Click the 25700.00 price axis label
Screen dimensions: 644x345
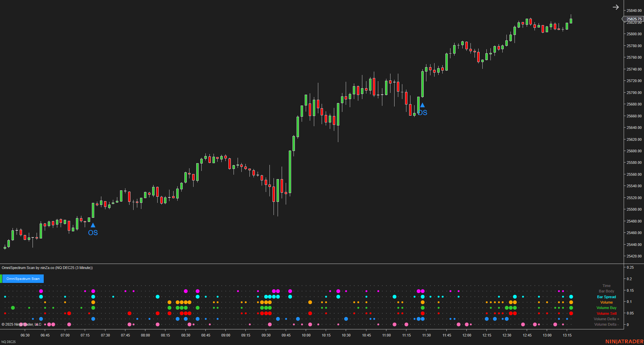pos(634,93)
